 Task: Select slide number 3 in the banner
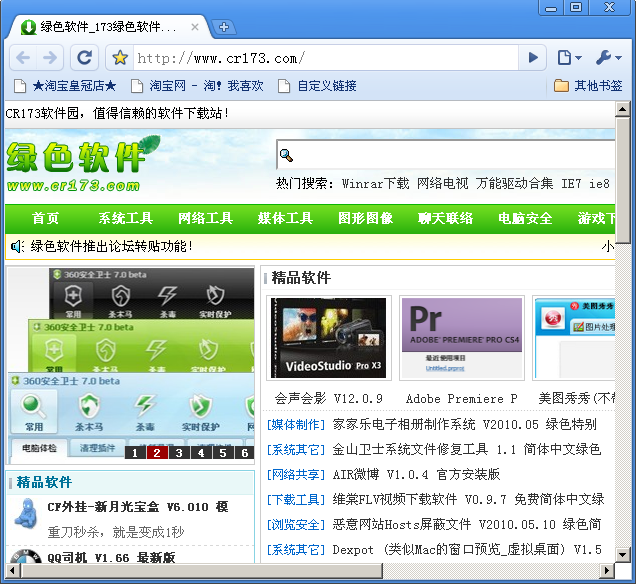pyautogui.click(x=179, y=453)
